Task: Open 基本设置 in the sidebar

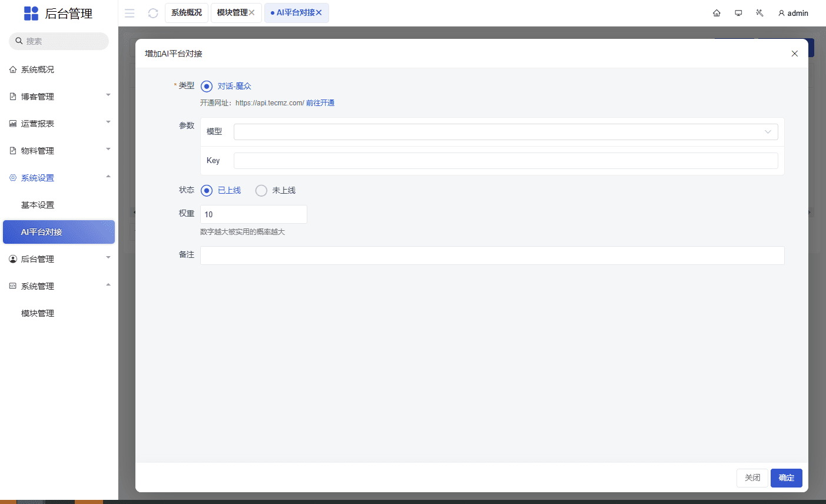Action: 38,205
